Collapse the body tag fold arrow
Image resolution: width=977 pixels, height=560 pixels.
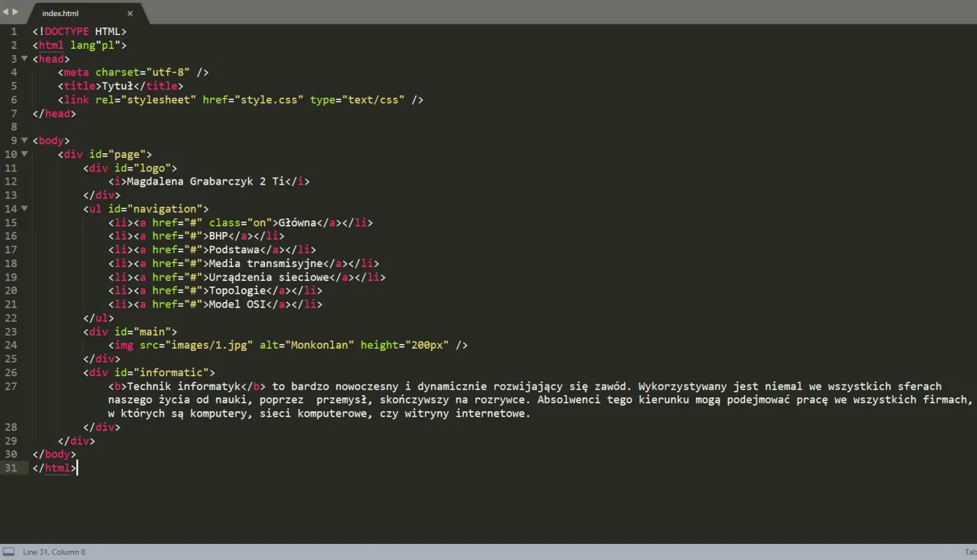point(24,140)
